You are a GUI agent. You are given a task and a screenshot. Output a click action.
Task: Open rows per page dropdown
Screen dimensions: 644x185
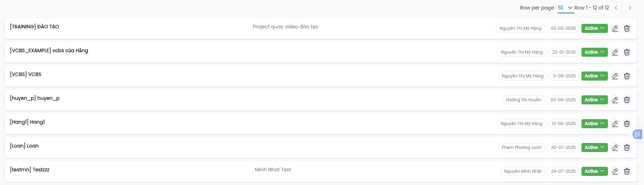tap(566, 8)
